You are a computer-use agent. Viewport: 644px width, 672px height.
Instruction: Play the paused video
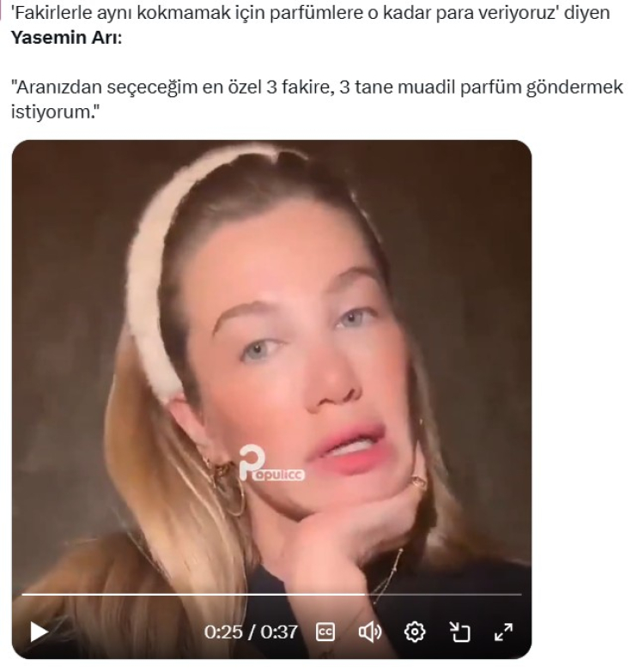pos(39,633)
